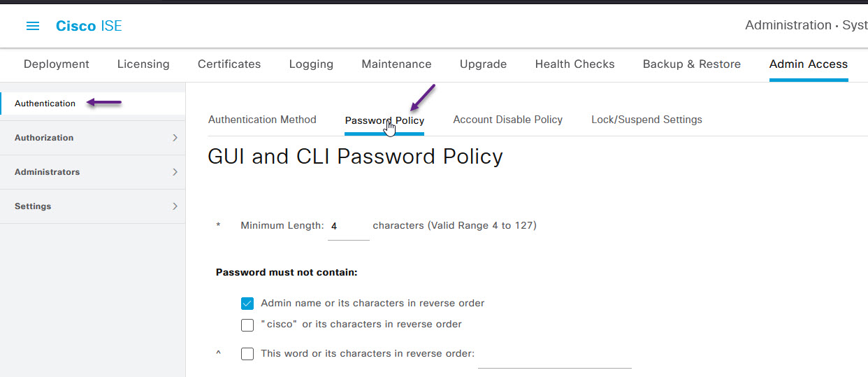Image resolution: width=868 pixels, height=377 pixels.
Task: Switch to the Authentication Method tab
Action: click(x=262, y=120)
